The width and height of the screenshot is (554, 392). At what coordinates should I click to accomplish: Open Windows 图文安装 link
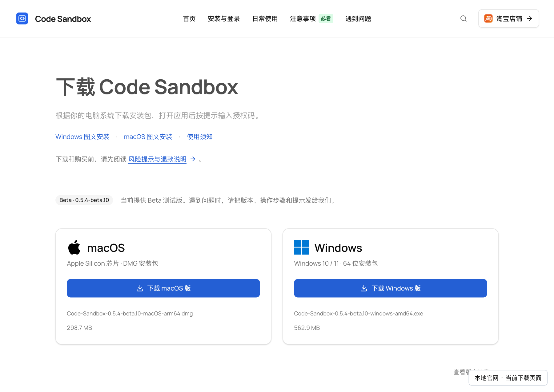click(x=82, y=137)
